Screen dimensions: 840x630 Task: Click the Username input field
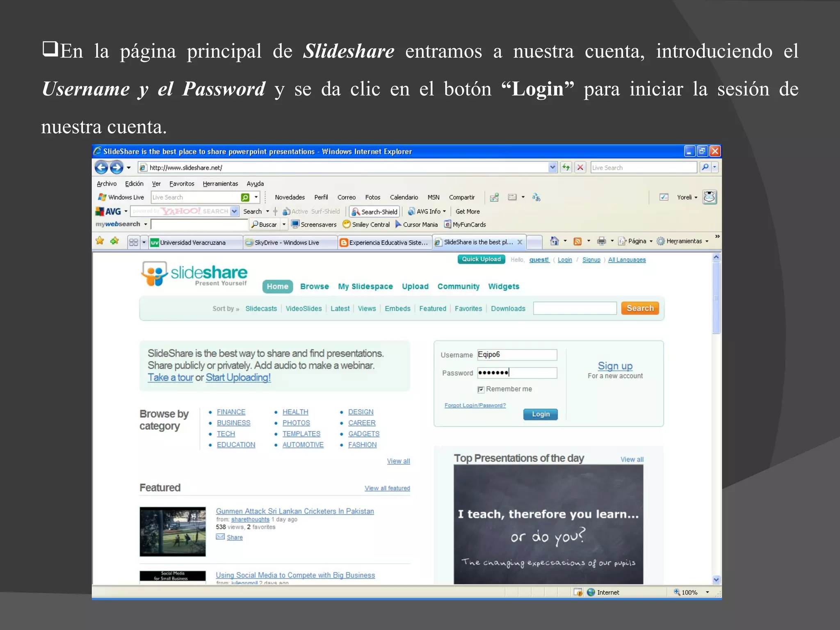click(517, 355)
